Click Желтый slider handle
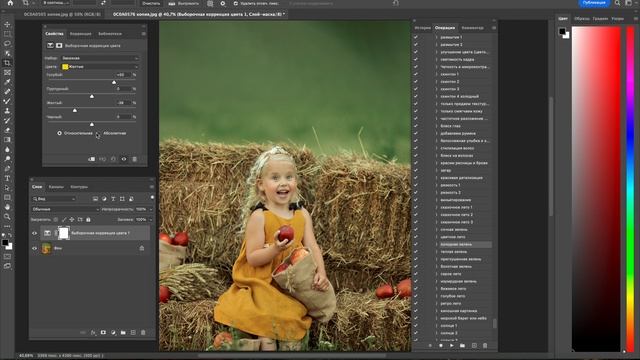The height and width of the screenshot is (360, 640). tap(75, 110)
